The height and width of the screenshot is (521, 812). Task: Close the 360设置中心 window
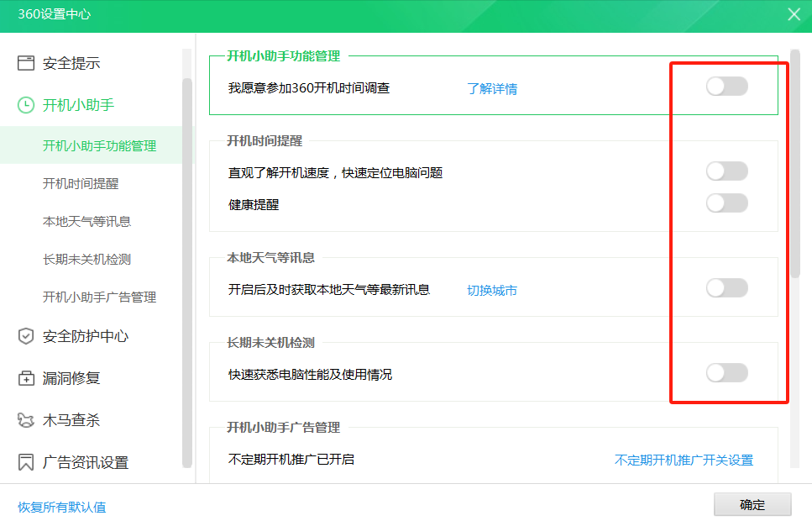click(794, 14)
